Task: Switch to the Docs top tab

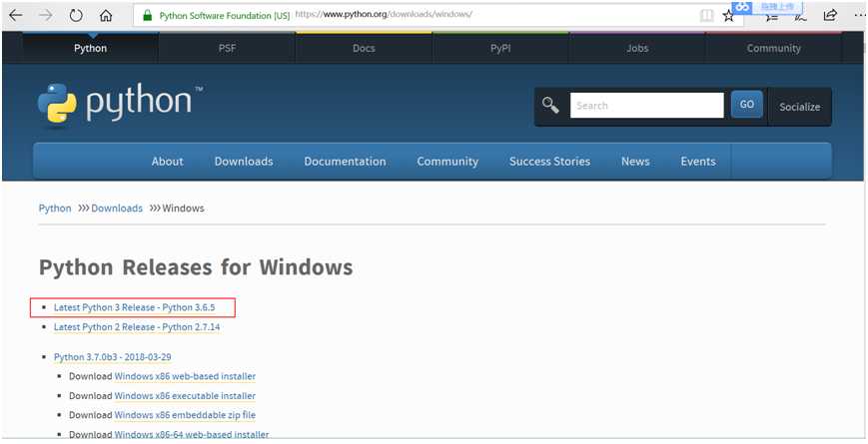Action: [364, 48]
